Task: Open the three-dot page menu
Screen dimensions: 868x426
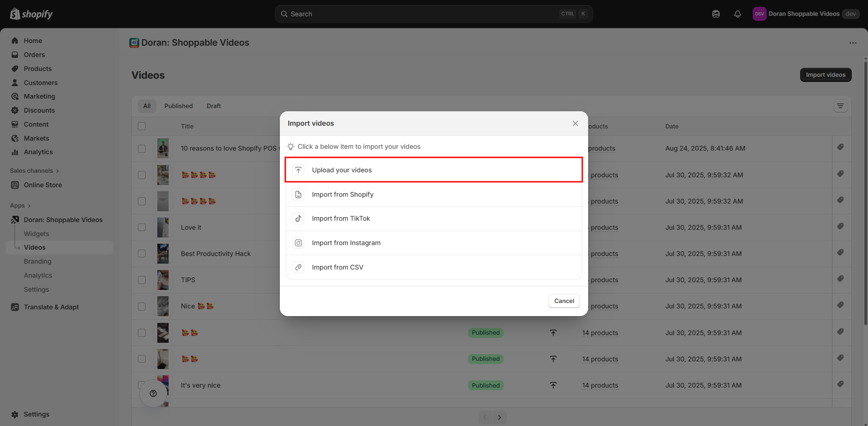Action: click(x=853, y=43)
